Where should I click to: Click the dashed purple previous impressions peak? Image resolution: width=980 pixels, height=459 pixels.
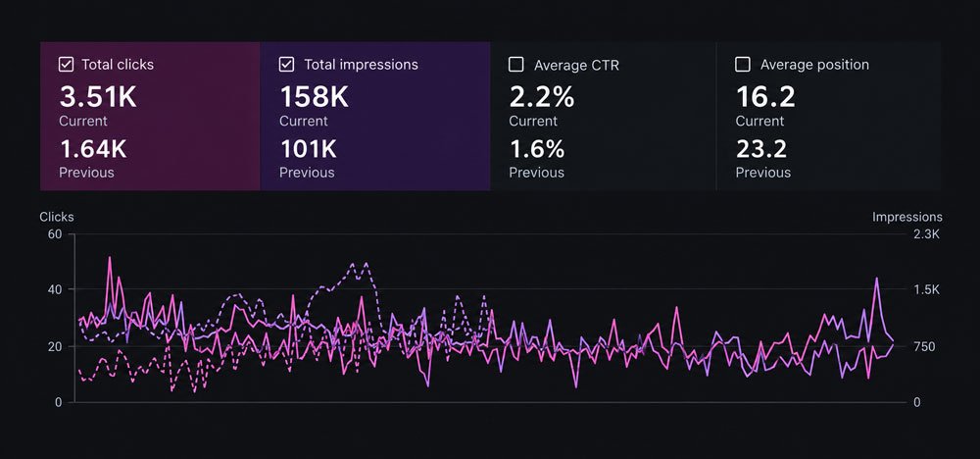[x=366, y=263]
